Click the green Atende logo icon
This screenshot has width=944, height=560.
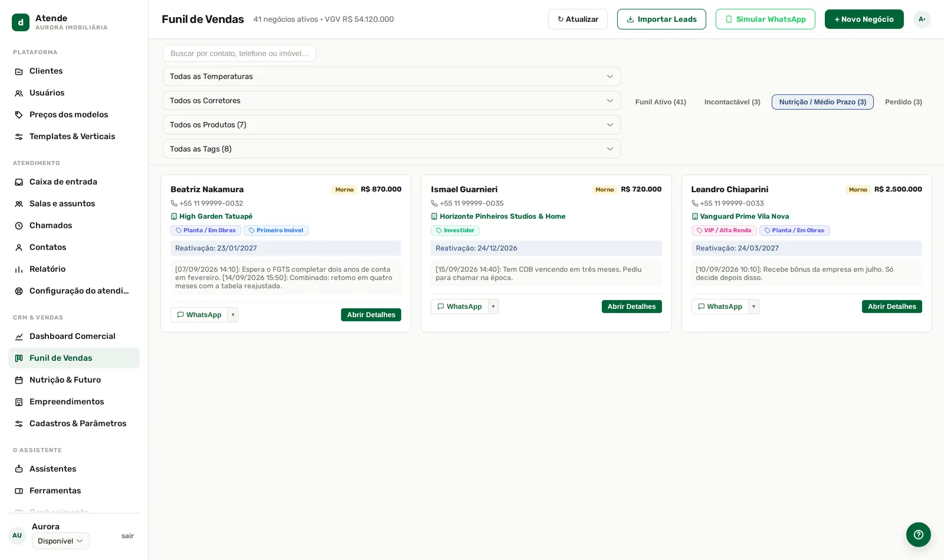[x=21, y=22]
